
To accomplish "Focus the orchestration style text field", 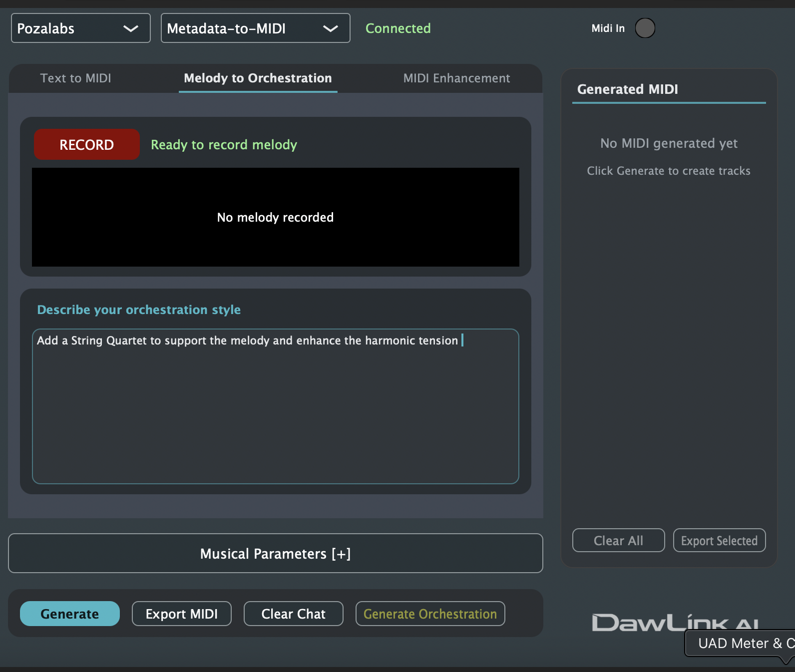I will tap(275, 406).
